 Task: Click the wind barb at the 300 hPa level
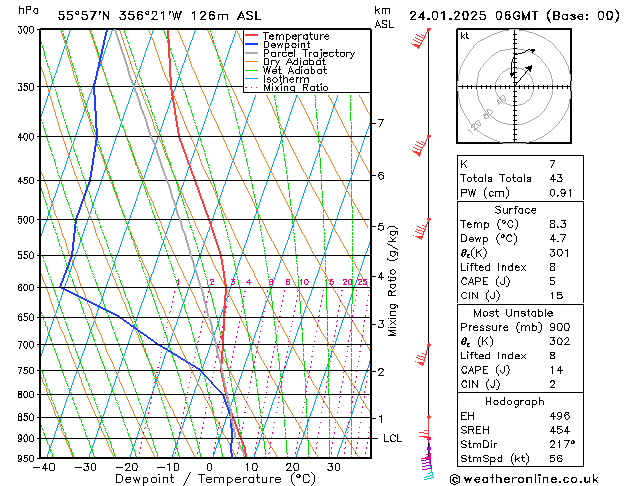pyautogui.click(x=421, y=39)
